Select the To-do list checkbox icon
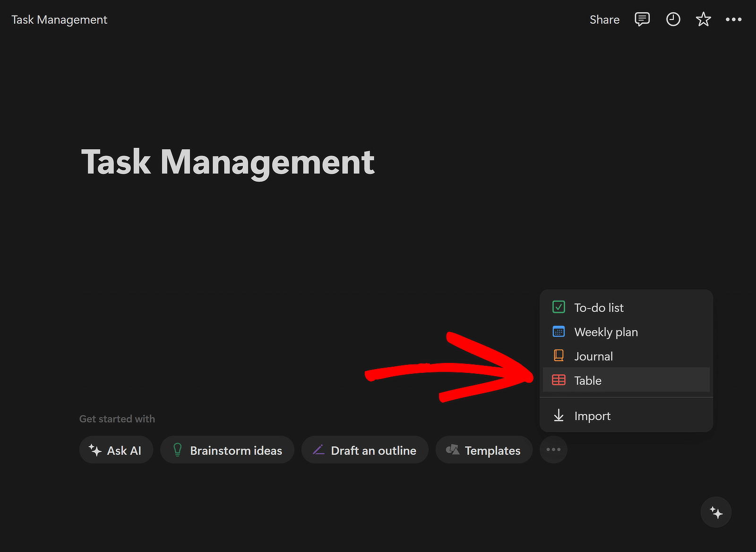The width and height of the screenshot is (756, 552). tap(558, 307)
